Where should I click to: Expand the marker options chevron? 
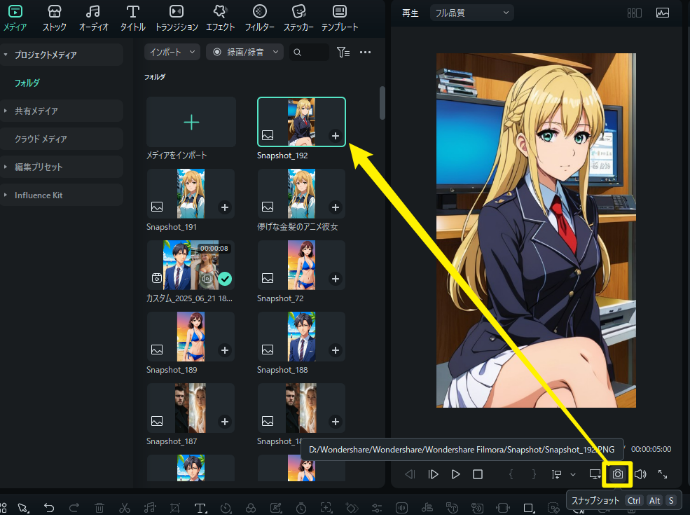pyautogui.click(x=573, y=474)
